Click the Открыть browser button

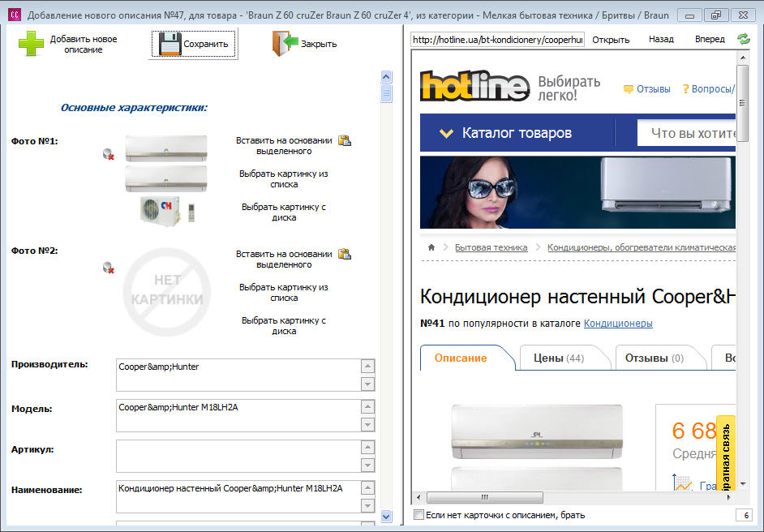[x=611, y=40]
